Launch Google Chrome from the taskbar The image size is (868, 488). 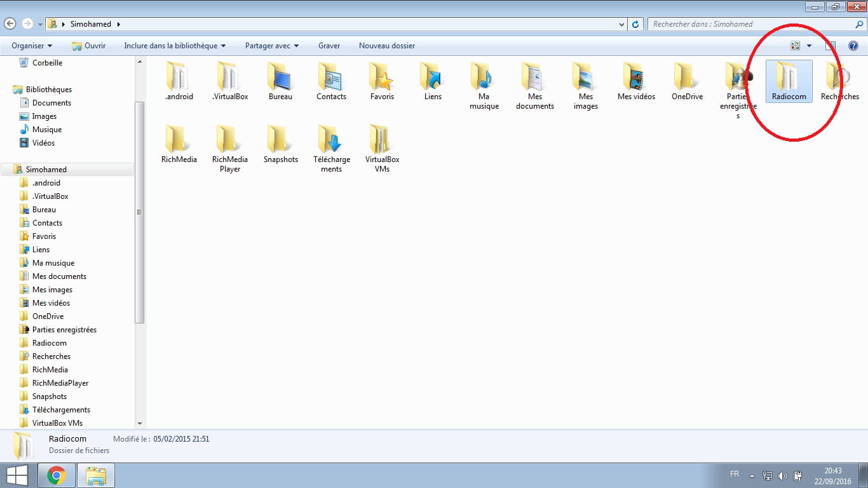pyautogui.click(x=57, y=475)
